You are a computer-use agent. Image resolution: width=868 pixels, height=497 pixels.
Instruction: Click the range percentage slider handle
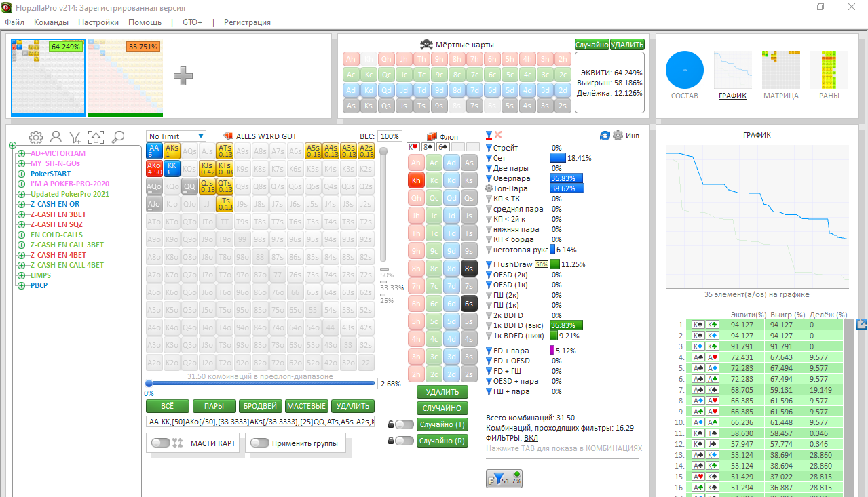tap(149, 384)
